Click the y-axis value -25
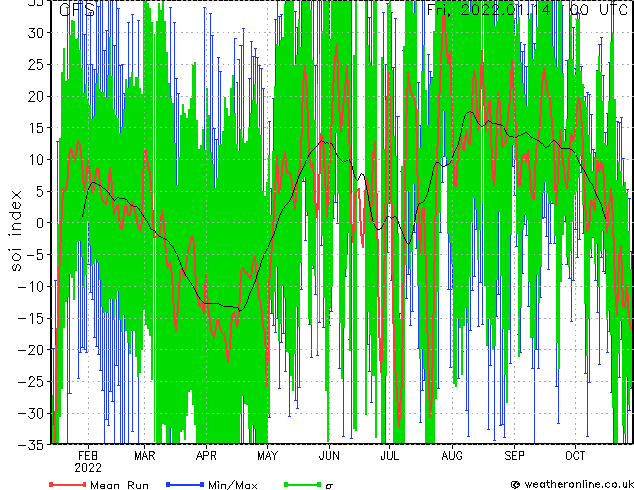This screenshot has height=490, width=634. coord(32,382)
